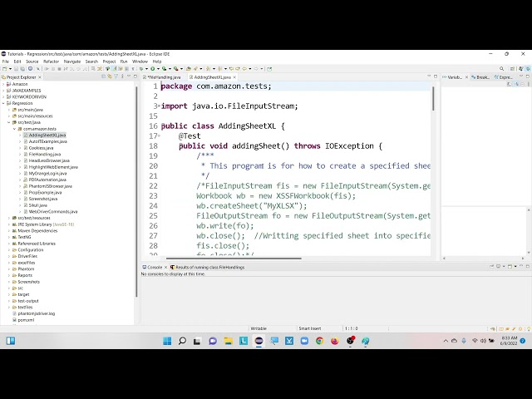Click the editor vertical scrollbar
Screen dimensions: 532x399
tap(433, 98)
